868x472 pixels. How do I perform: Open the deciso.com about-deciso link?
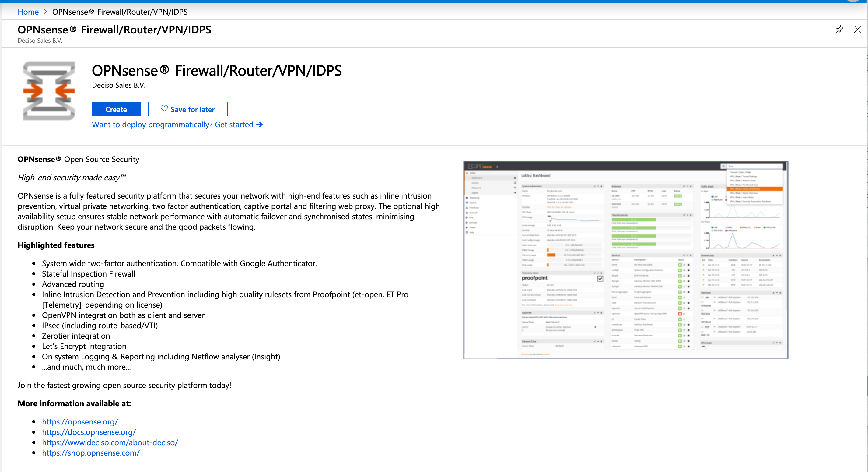point(110,443)
